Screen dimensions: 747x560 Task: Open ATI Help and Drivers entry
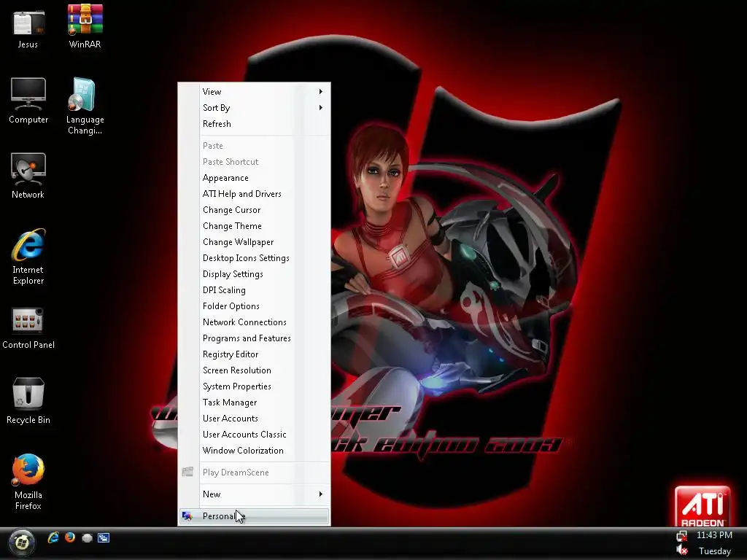[242, 194]
